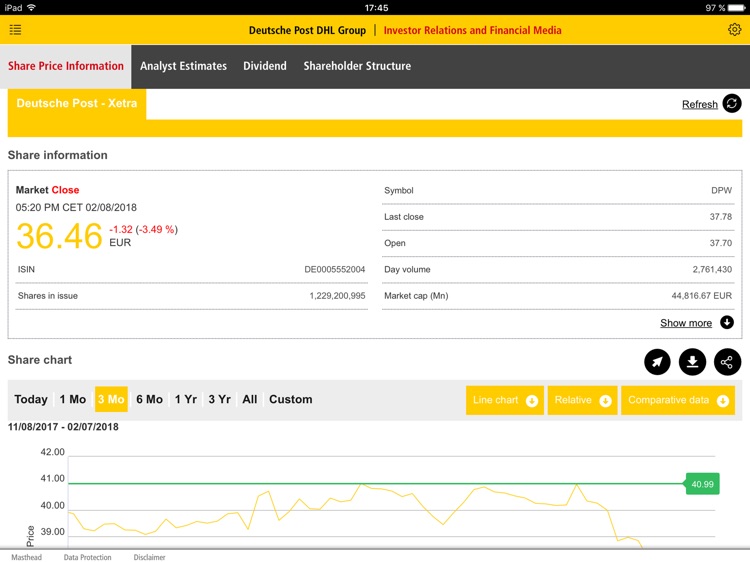Select the 3 Mo chart range
Viewport: 750px width, 562px height.
111,399
